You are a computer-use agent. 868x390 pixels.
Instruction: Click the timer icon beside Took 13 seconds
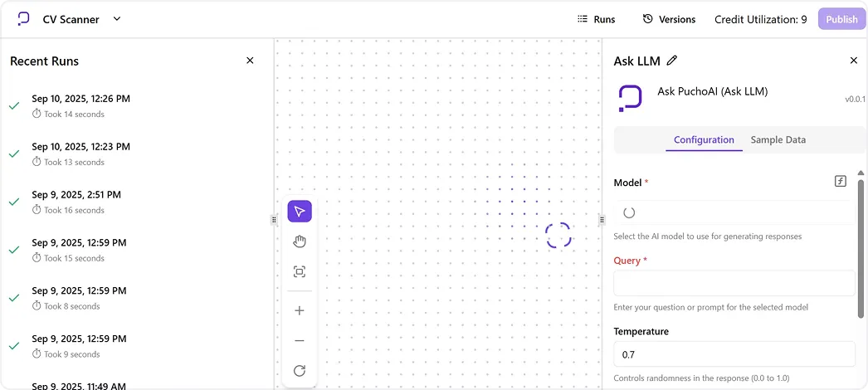pyautogui.click(x=37, y=162)
